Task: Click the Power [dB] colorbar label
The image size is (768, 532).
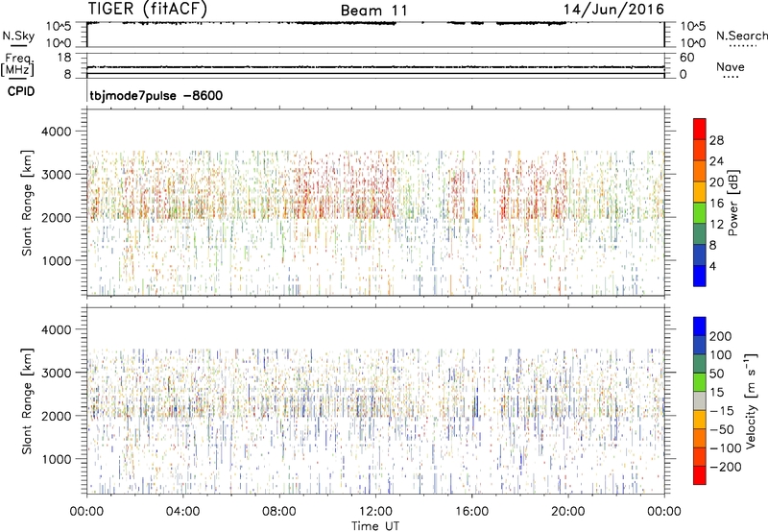Action: coord(732,203)
